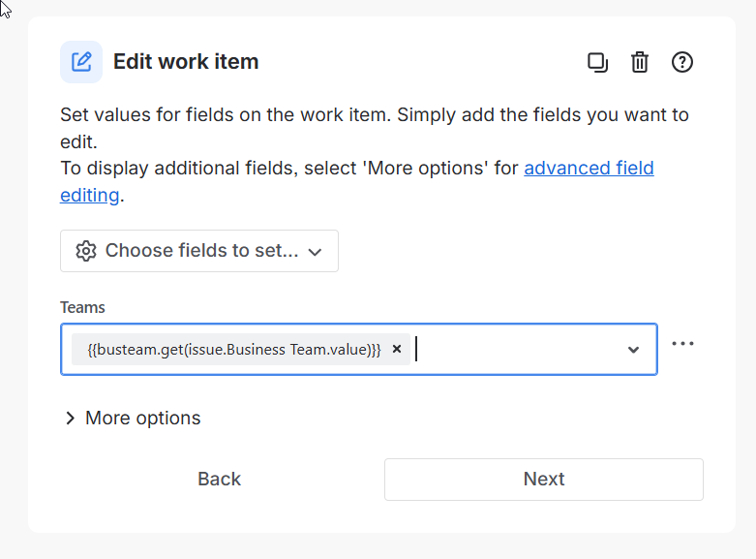This screenshot has height=559, width=756.
Task: Click inside the Teams input field
Action: [x=513, y=350]
